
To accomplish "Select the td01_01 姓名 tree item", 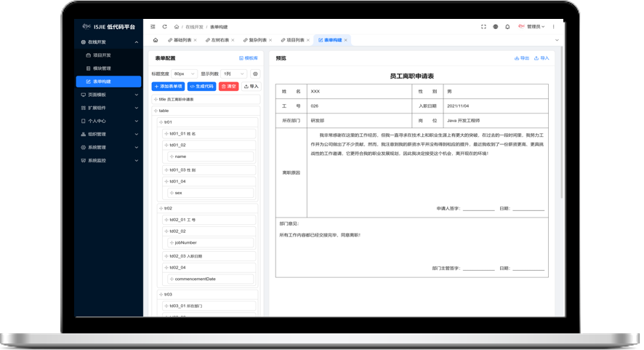I will tap(209, 134).
